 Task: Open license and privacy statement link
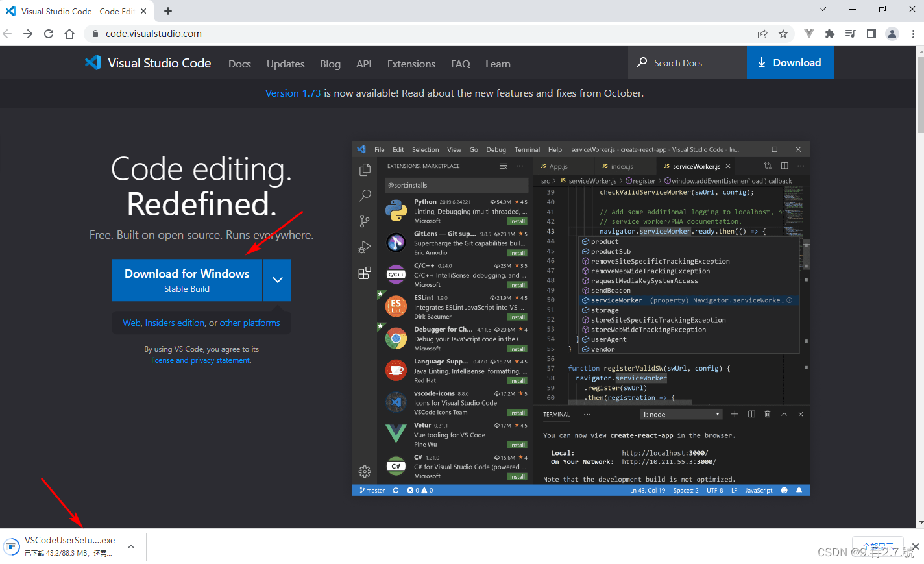[201, 360]
